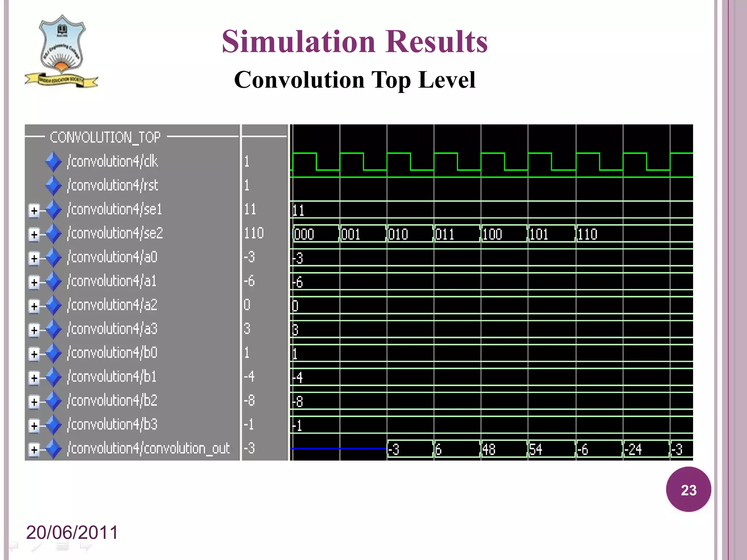Click the CONVOLUTION_TOP divider label
747x560 pixels.
pyautogui.click(x=105, y=137)
